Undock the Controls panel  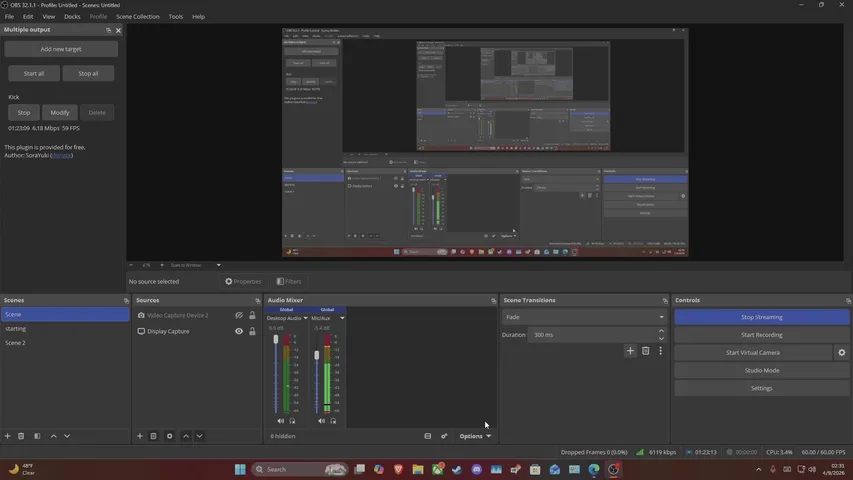point(848,300)
